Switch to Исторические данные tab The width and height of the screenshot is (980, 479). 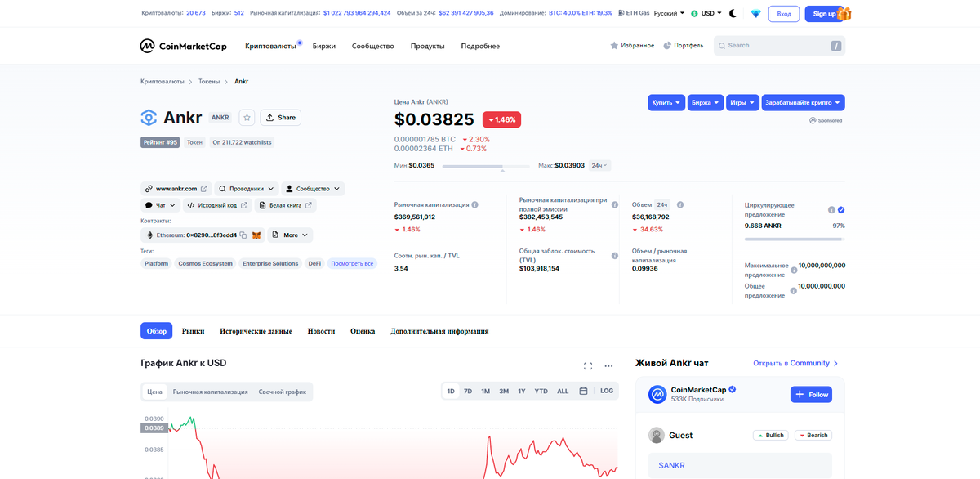(x=256, y=331)
